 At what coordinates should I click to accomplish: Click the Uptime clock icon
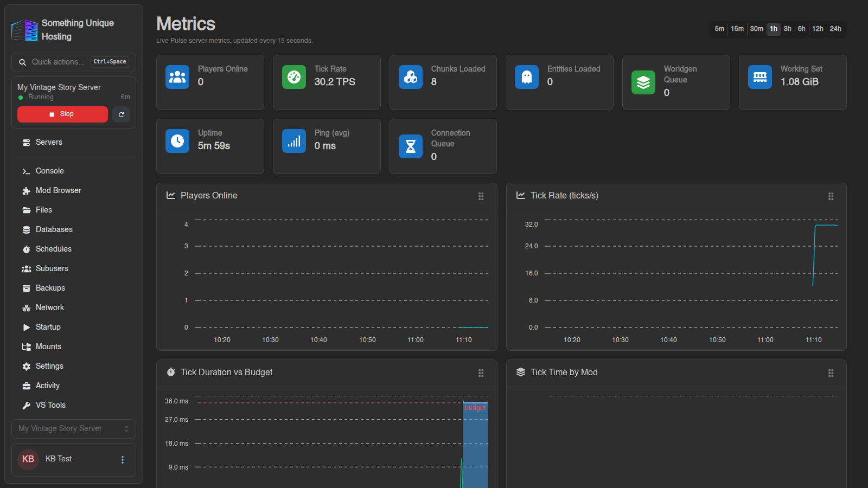(177, 141)
